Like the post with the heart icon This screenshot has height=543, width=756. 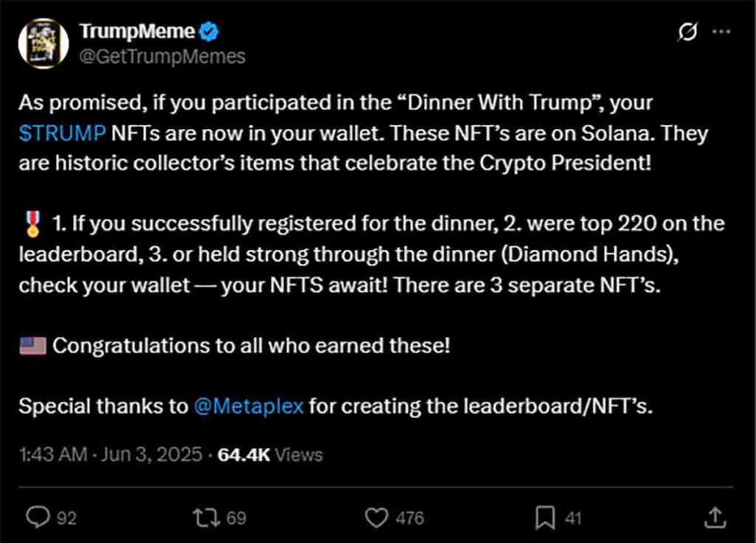pos(378,518)
